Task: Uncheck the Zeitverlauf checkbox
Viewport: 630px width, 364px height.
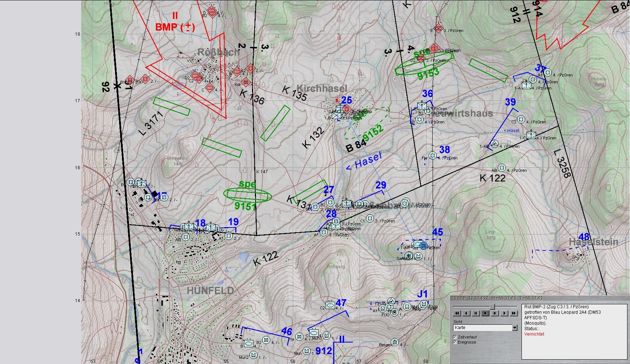Action: (x=455, y=337)
